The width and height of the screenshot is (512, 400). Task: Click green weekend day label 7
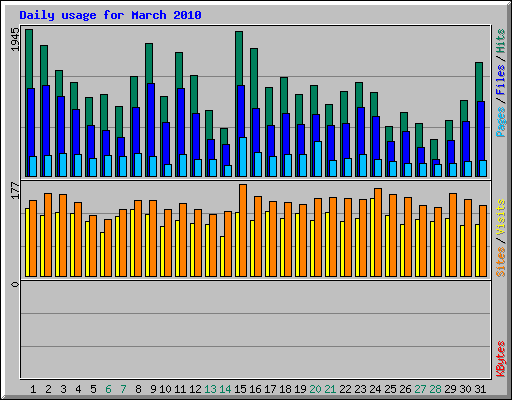[x=123, y=389]
